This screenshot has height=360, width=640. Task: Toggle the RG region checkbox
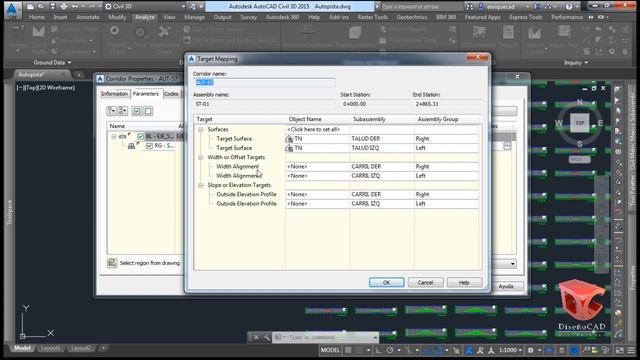[x=149, y=146]
